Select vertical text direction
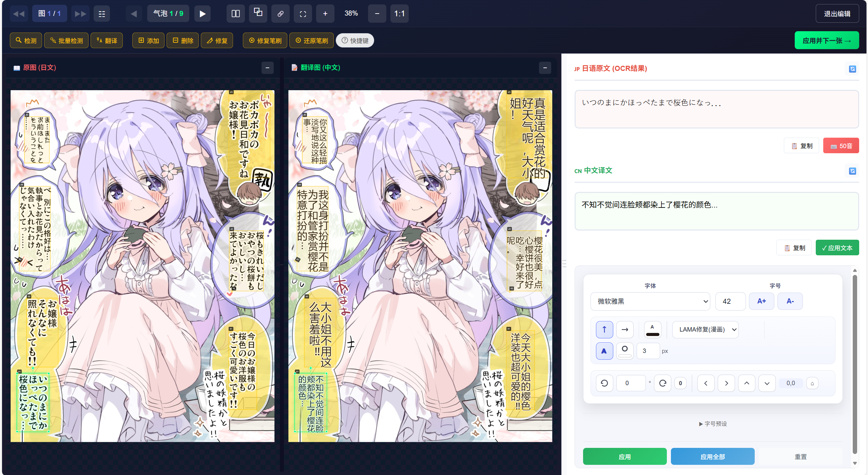The width and height of the screenshot is (868, 475). pyautogui.click(x=604, y=329)
